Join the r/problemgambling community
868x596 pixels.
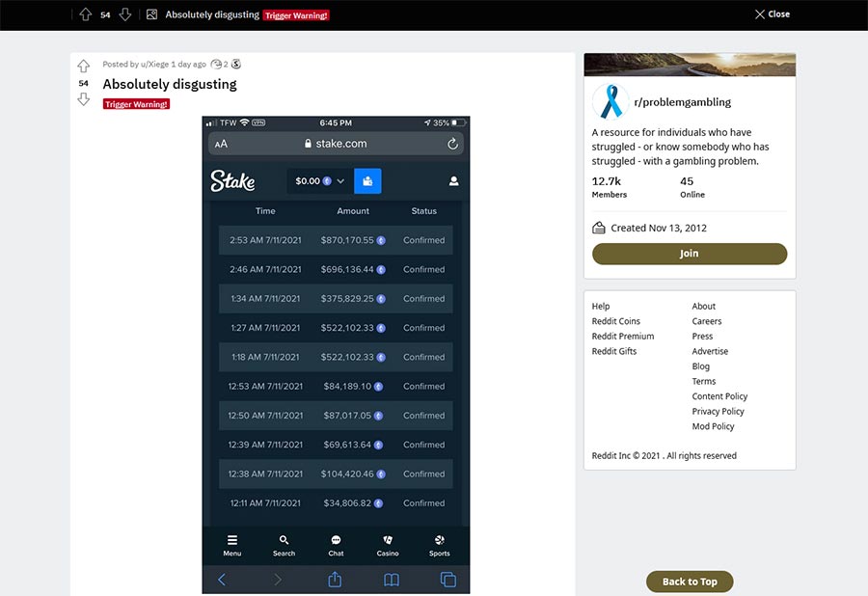[689, 254]
